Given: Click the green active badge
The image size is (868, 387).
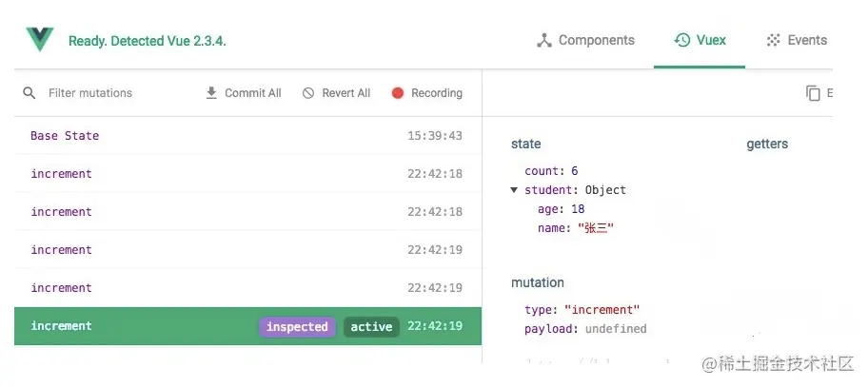Looking at the screenshot, I should pyautogui.click(x=371, y=327).
